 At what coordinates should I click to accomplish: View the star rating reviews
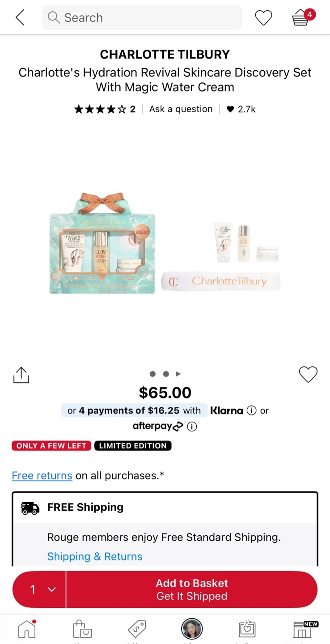tap(105, 109)
